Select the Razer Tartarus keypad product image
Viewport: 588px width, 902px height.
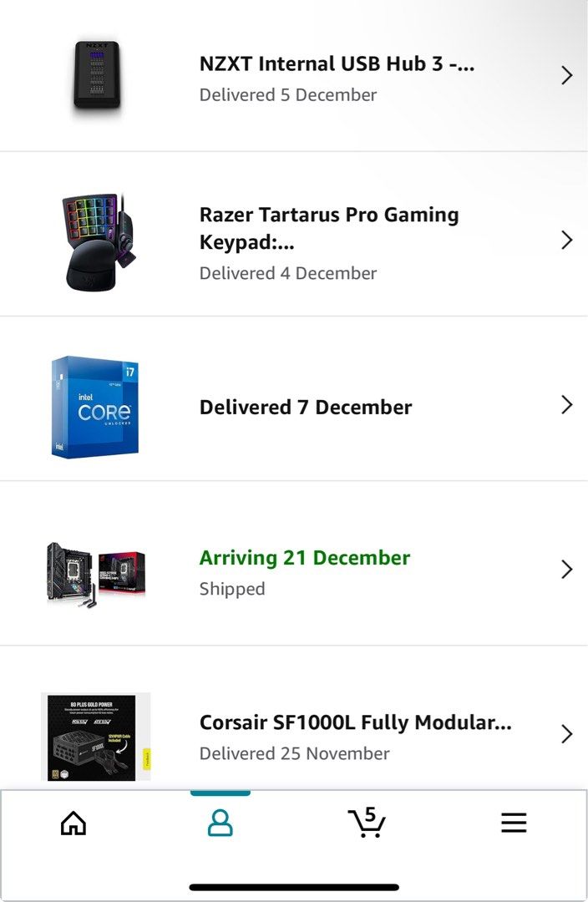click(99, 241)
